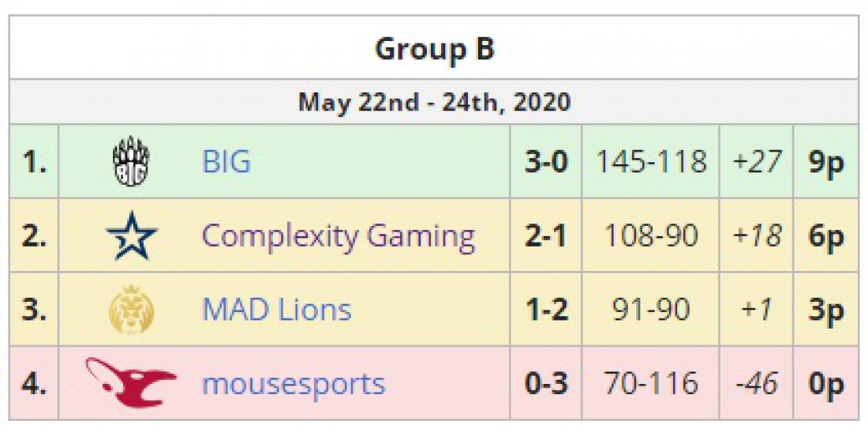Viewport: 868px width, 425px height.
Task: Click MAD Lions' 1-2 match record
Action: (546, 309)
